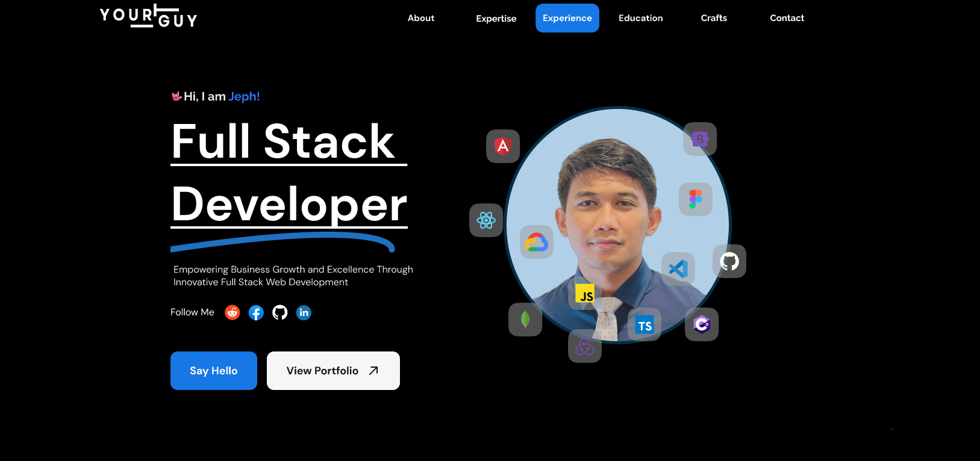Click the YOUR GUY logo
This screenshot has height=461, width=980.
click(x=149, y=16)
